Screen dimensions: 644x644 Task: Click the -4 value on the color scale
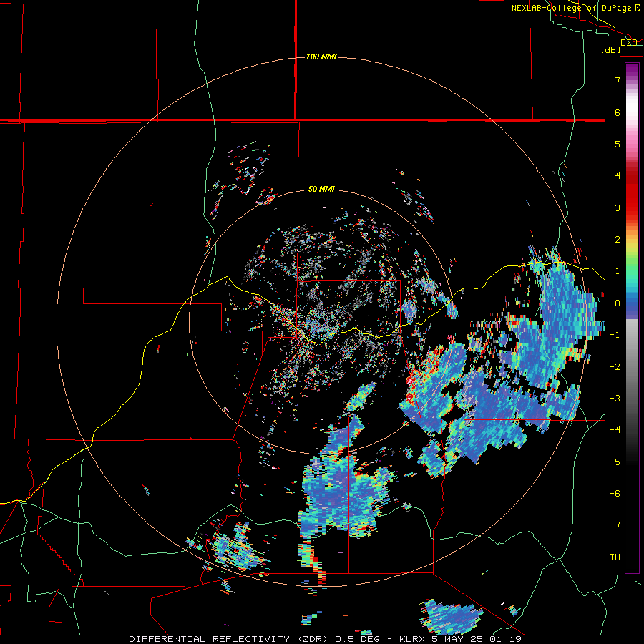click(615, 430)
